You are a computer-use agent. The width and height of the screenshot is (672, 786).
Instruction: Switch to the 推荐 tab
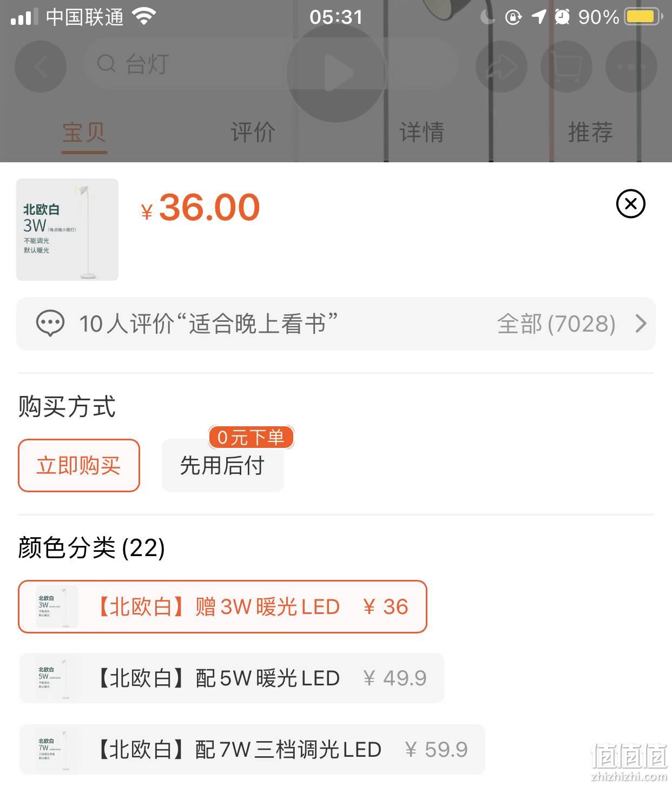pos(590,132)
